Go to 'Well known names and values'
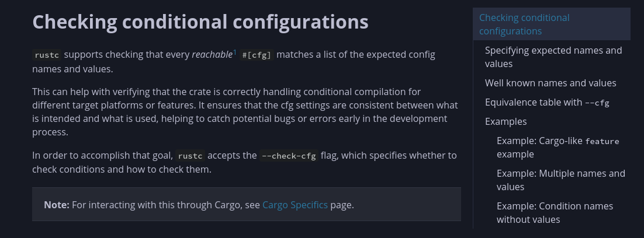The image size is (644, 238). coord(550,83)
